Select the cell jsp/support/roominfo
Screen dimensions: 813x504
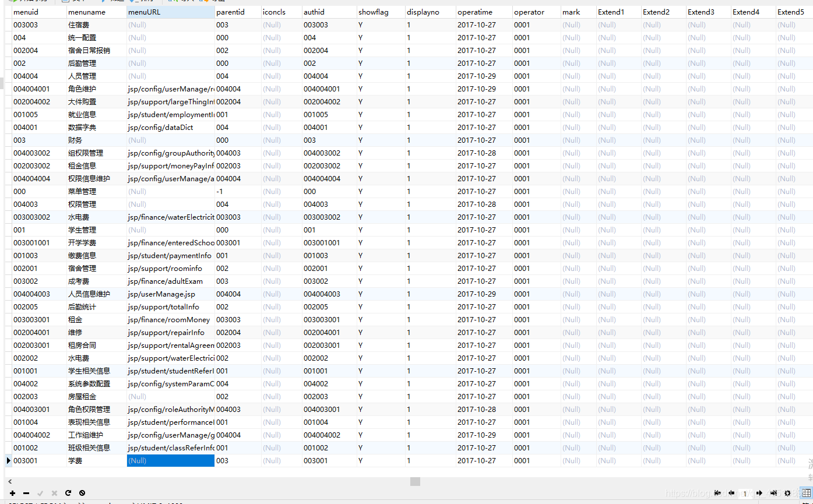[170, 268]
